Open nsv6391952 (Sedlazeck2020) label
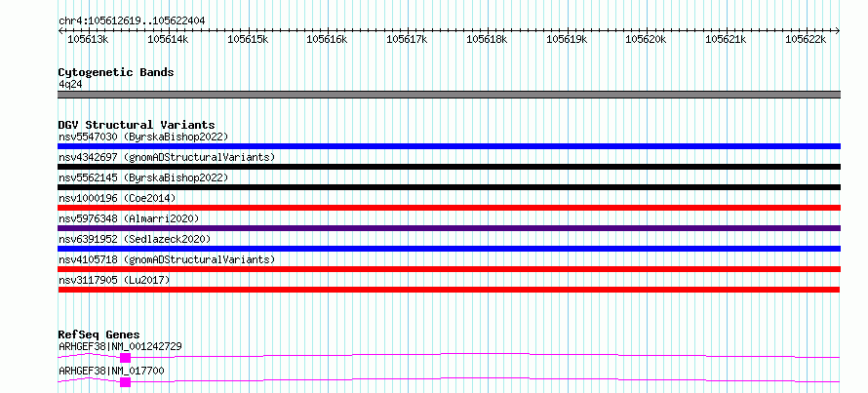 click(135, 239)
